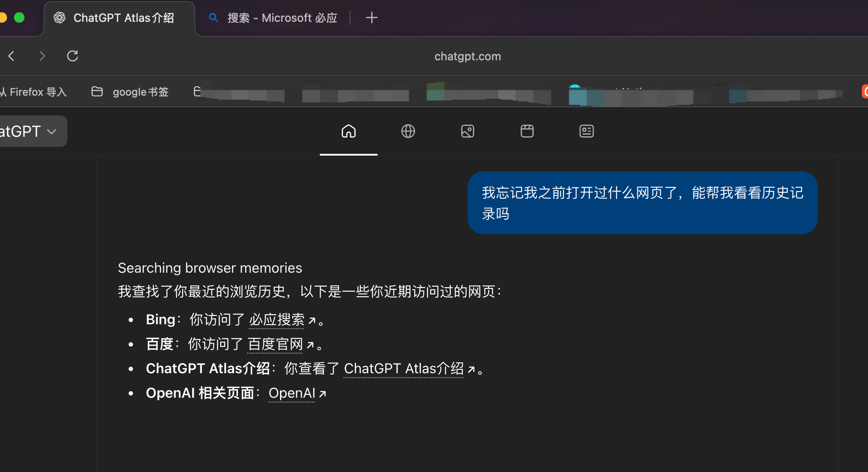
Task: Go forward to next page
Action: pyautogui.click(x=42, y=56)
